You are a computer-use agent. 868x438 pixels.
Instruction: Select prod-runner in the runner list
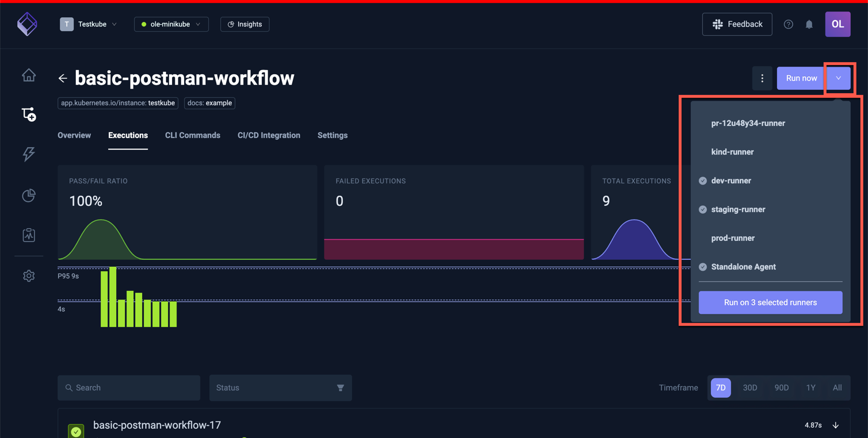pos(733,238)
